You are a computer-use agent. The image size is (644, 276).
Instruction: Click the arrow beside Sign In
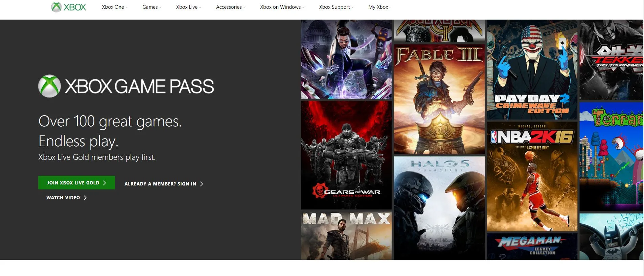click(x=202, y=184)
